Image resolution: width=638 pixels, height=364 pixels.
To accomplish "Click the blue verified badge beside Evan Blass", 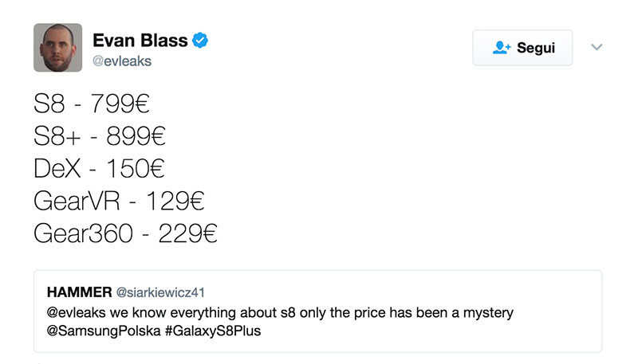I will coord(203,40).
